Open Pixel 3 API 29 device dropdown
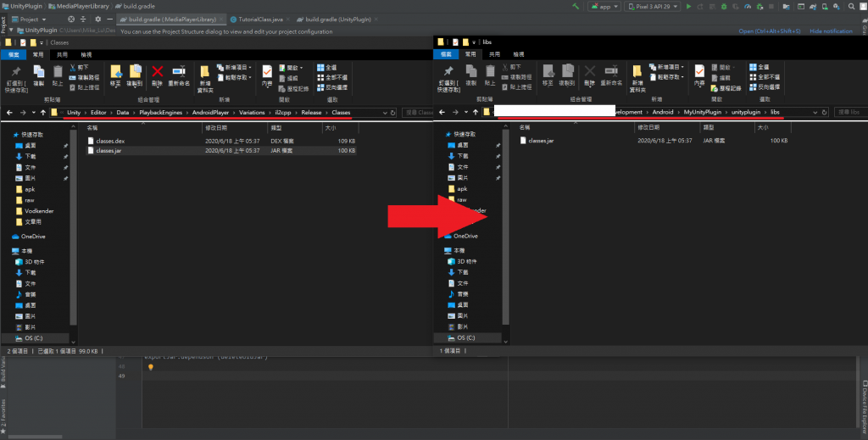The width and height of the screenshot is (868, 440). 653,7
